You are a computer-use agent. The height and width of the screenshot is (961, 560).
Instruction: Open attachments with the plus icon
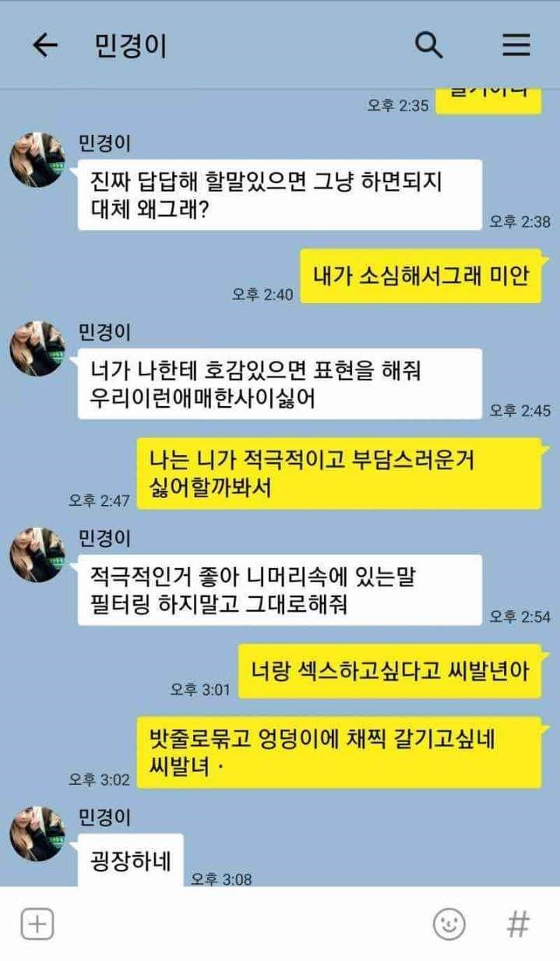37,924
